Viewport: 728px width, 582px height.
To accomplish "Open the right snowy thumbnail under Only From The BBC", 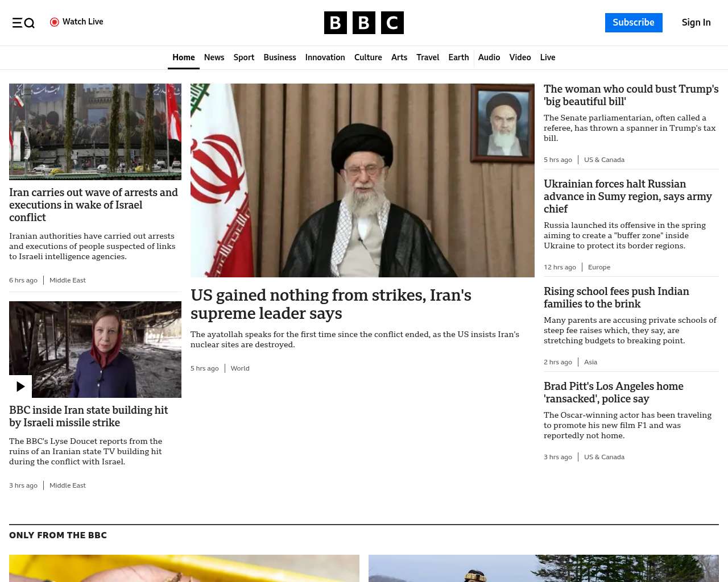I will coord(544,568).
